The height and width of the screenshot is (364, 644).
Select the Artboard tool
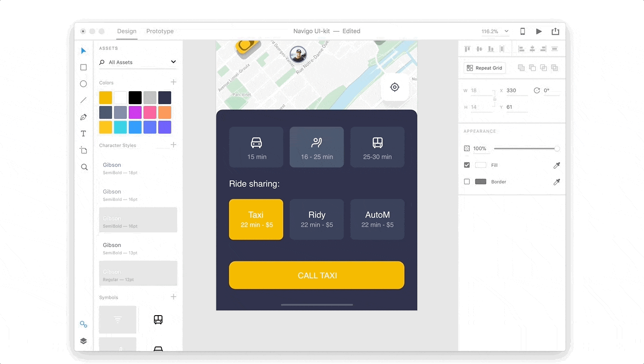83,150
